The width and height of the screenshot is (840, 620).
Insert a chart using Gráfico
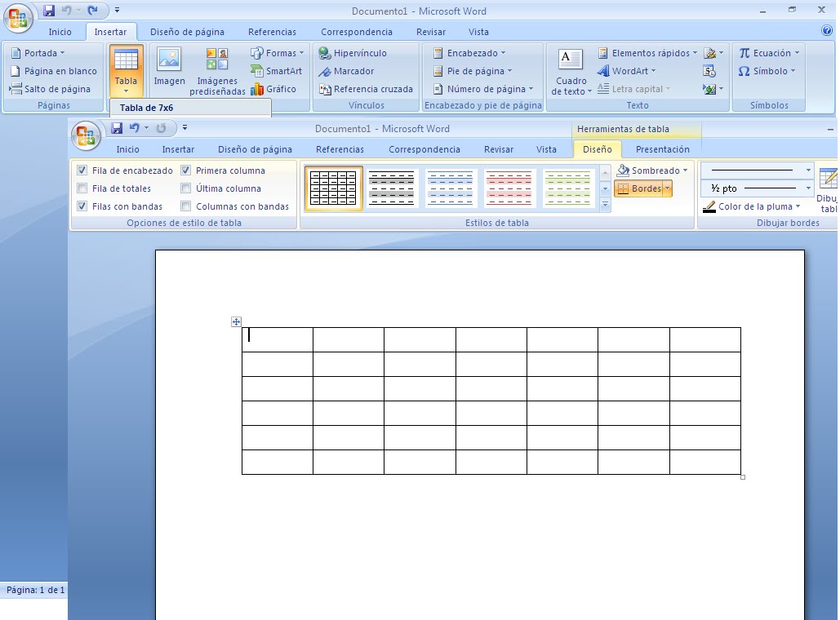click(278, 89)
